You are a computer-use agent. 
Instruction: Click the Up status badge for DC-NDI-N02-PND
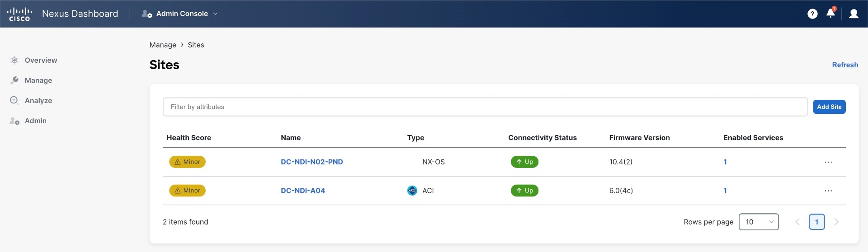coord(524,162)
